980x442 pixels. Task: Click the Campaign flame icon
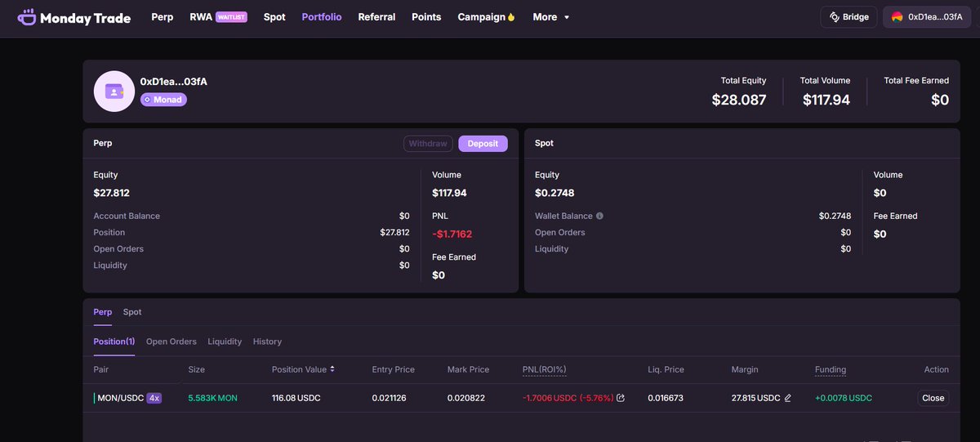511,17
